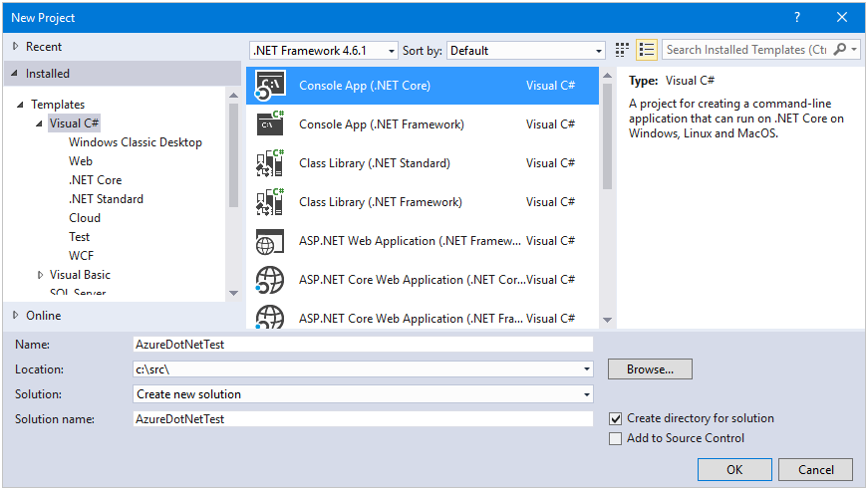The image size is (868, 488).
Task: Select the Visual C# tree item
Action: coord(74,123)
